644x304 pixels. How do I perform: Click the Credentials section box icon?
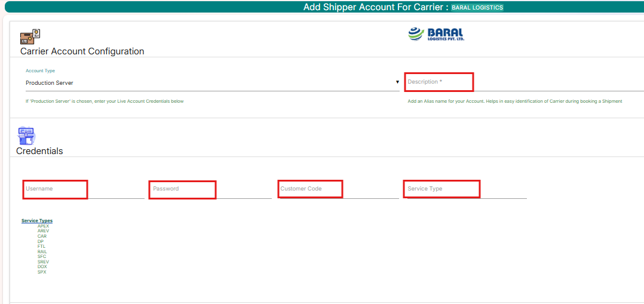pos(26,136)
